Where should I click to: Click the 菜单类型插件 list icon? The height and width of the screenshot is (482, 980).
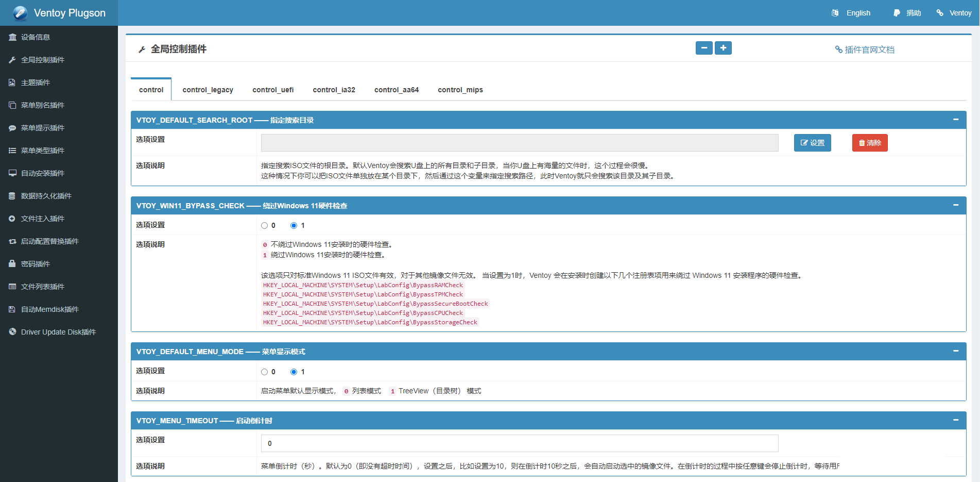[x=12, y=151]
